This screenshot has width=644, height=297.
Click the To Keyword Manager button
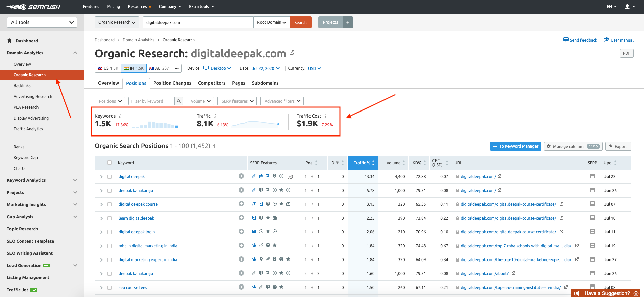coord(516,146)
